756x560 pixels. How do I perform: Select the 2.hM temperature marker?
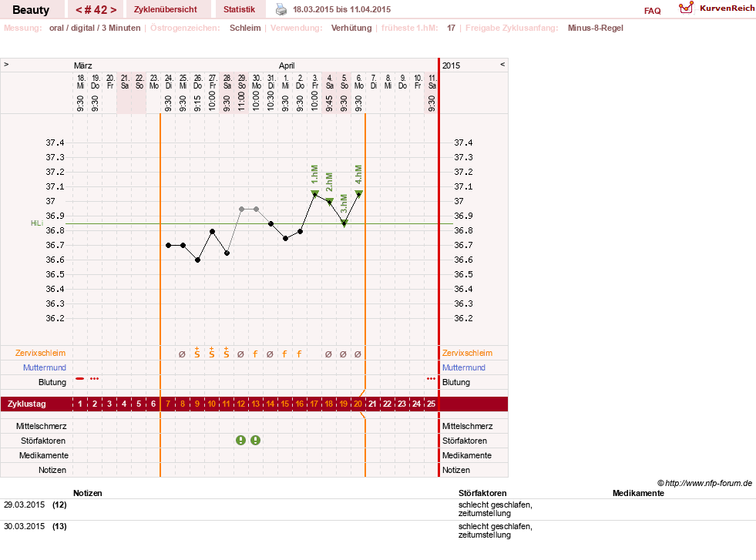329,201
